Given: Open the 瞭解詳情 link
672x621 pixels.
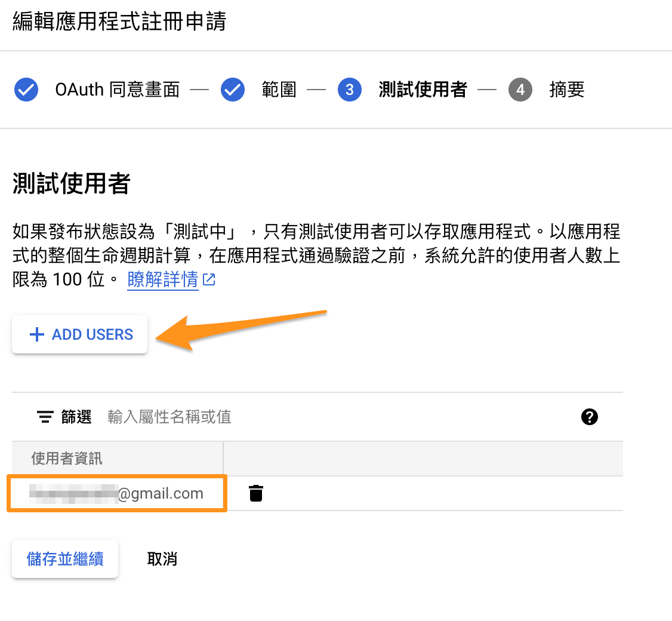Looking at the screenshot, I should [162, 279].
